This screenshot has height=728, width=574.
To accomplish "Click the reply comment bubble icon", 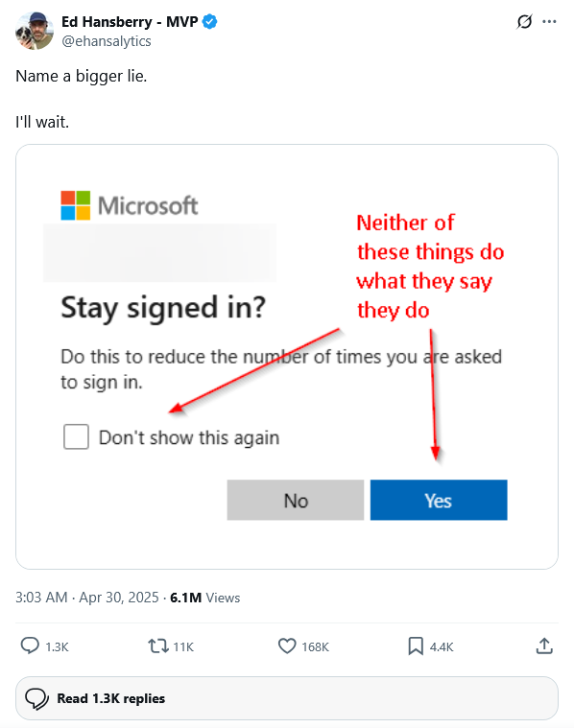I will coord(30,646).
